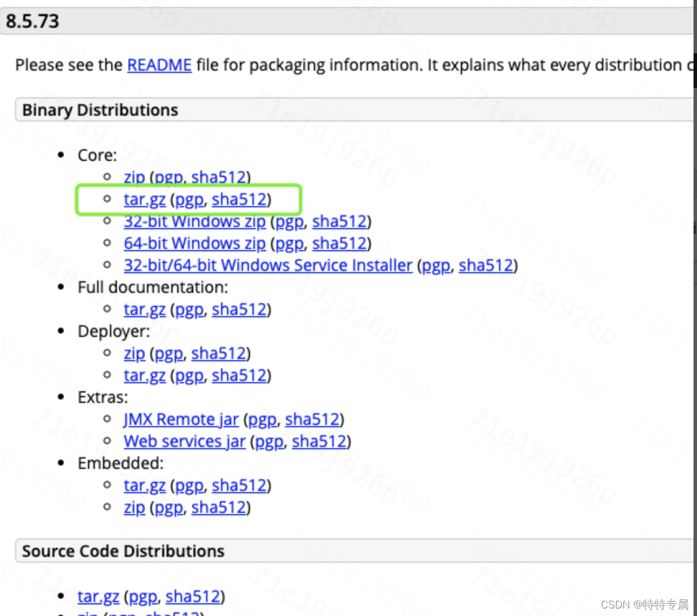Click the 'Extras:' list label
697x616 pixels.
[103, 397]
